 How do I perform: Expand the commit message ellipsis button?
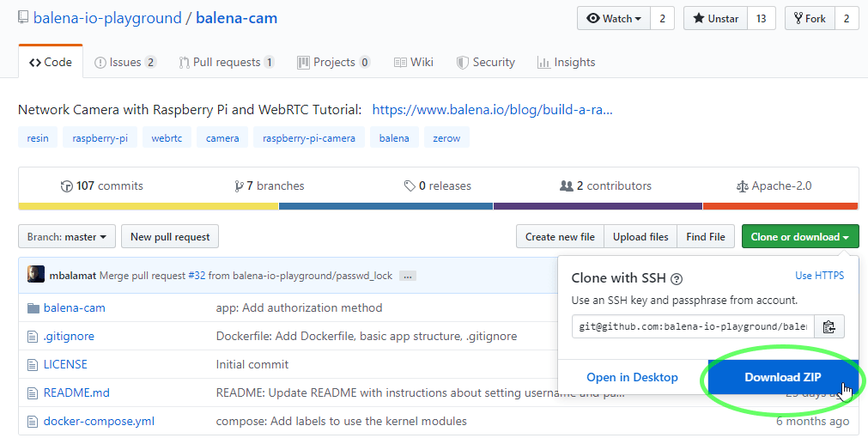click(408, 276)
